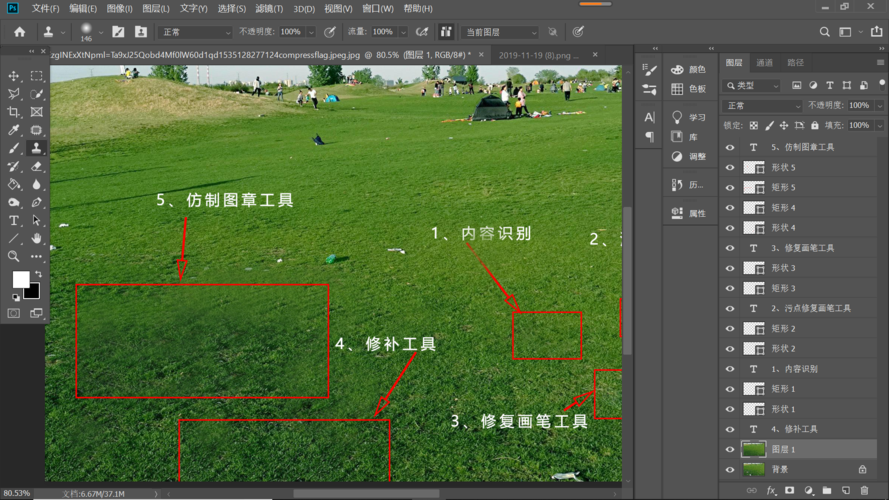
Task: Select the Move tool
Action: pos(14,76)
